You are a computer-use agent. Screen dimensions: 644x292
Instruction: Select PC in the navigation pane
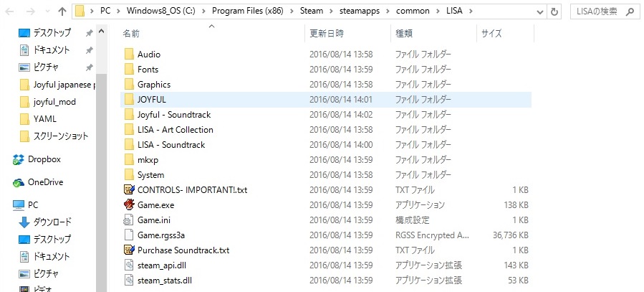pos(33,204)
